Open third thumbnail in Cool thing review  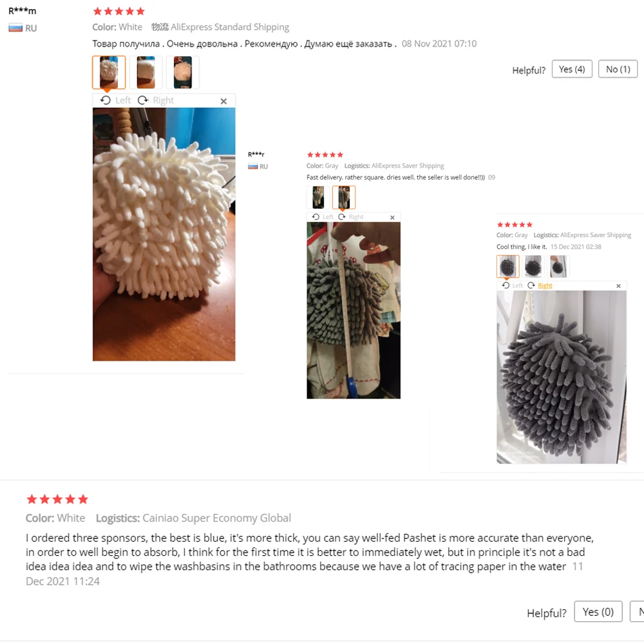tap(558, 266)
